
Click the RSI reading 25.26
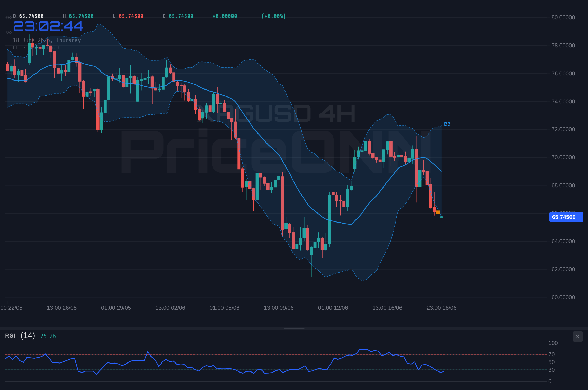click(x=48, y=336)
